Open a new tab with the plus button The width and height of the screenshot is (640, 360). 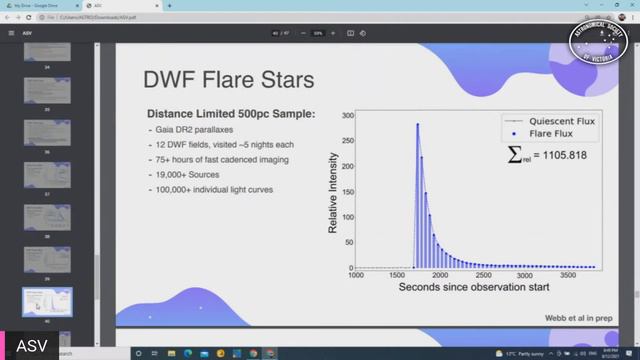point(169,6)
